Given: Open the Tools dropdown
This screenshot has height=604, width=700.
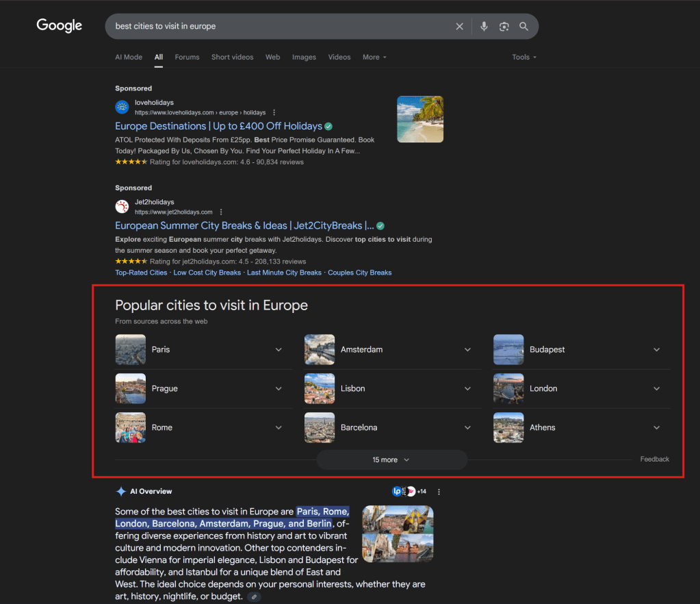Looking at the screenshot, I should point(523,58).
